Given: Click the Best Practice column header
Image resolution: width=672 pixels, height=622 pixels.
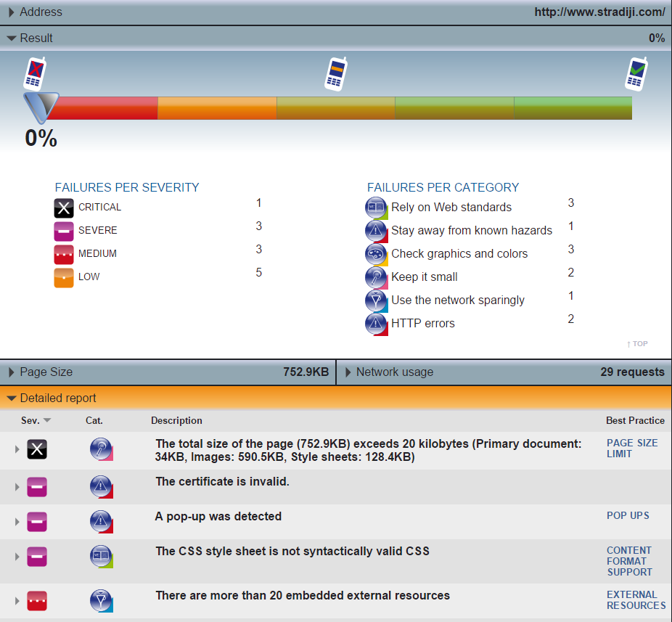Looking at the screenshot, I should (635, 420).
